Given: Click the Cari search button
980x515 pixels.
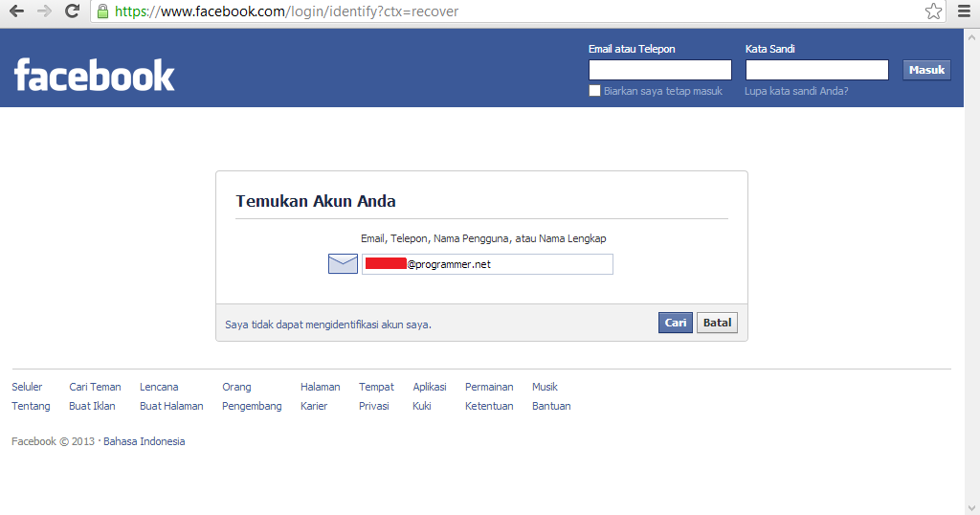Looking at the screenshot, I should 675,323.
